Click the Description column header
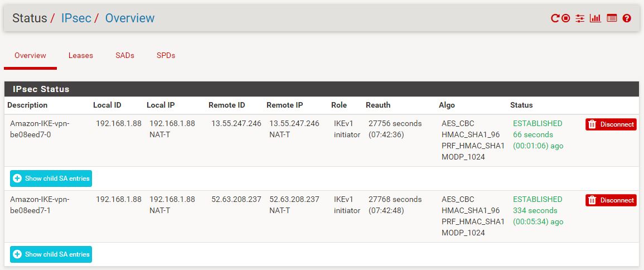 27,105
